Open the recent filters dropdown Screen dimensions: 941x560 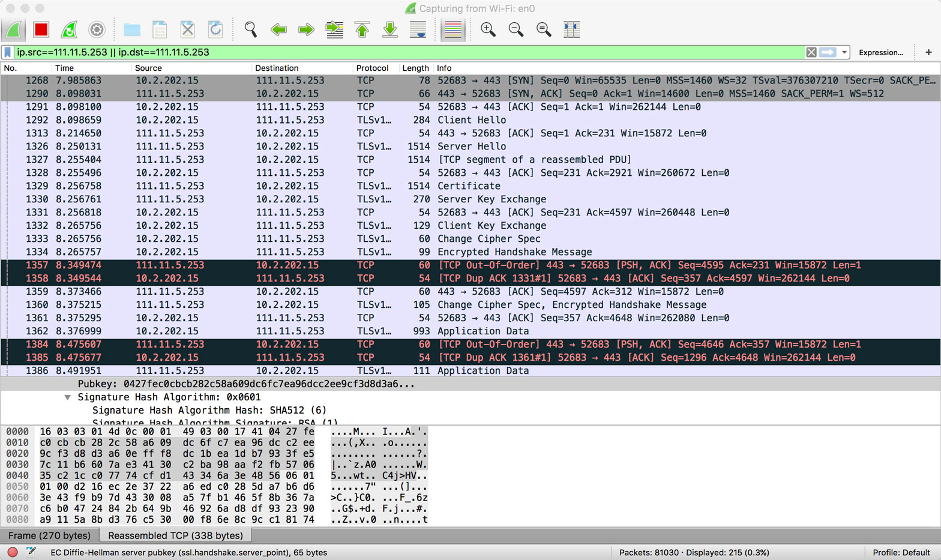pyautogui.click(x=844, y=52)
